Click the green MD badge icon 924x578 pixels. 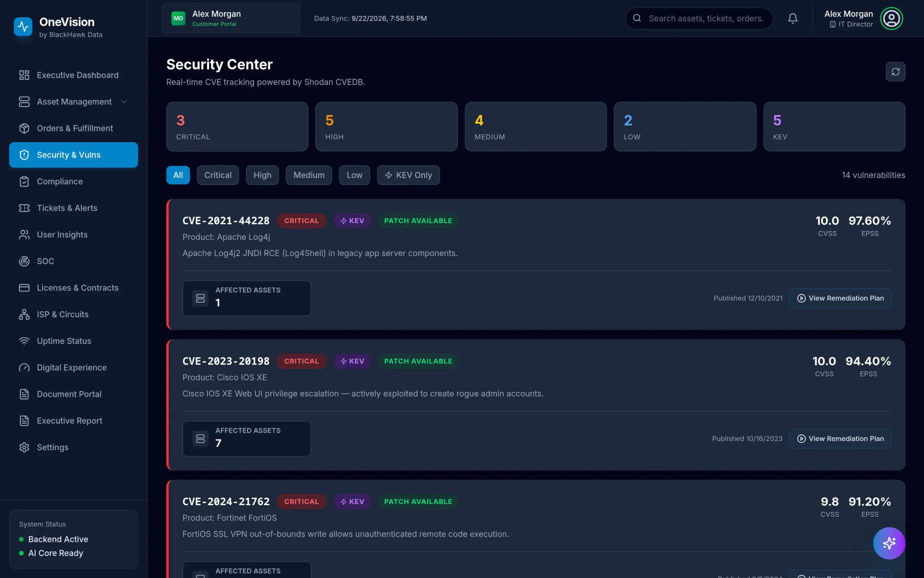tap(178, 18)
